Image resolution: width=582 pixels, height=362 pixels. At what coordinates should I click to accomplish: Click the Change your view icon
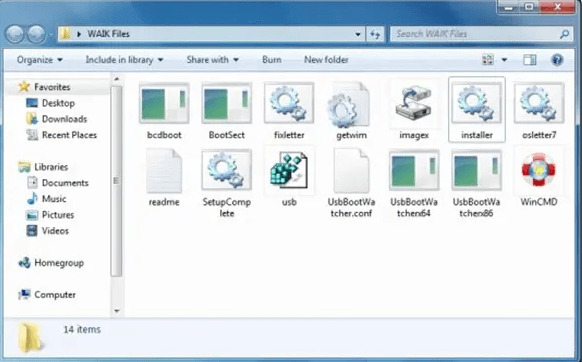[488, 60]
